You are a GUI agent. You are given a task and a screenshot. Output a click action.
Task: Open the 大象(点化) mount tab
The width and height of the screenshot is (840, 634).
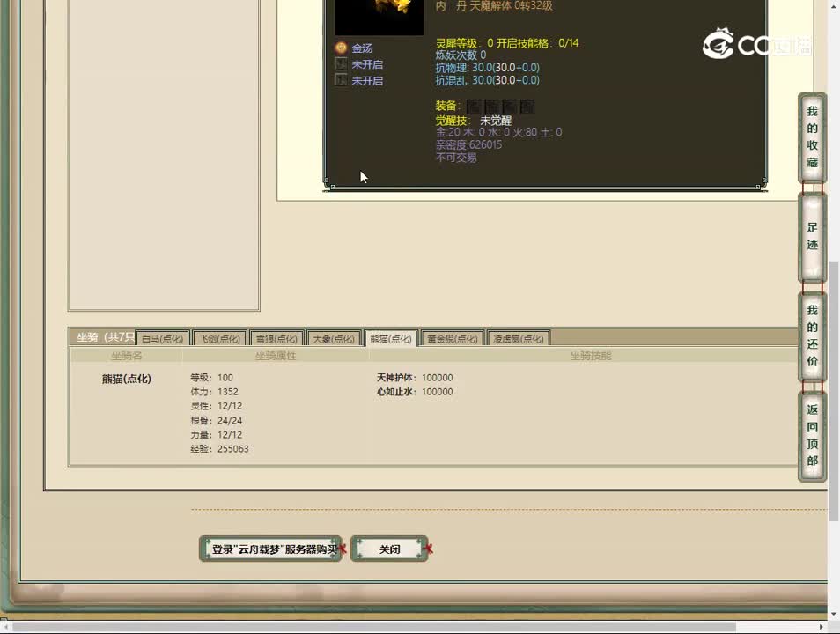pos(333,339)
